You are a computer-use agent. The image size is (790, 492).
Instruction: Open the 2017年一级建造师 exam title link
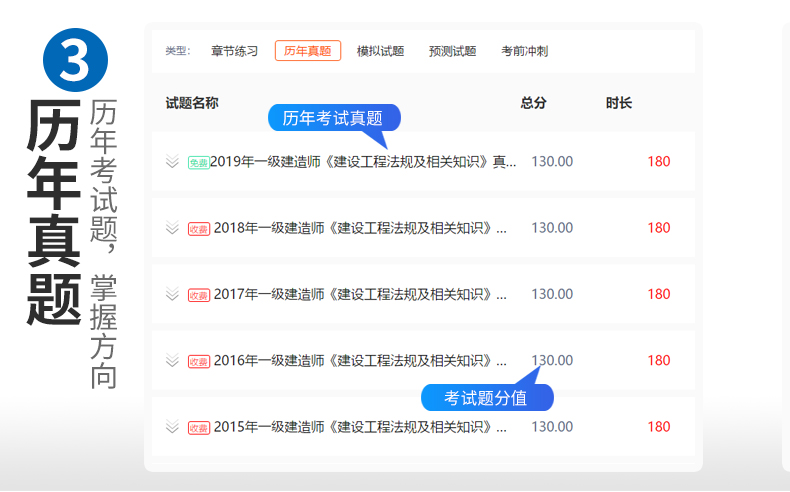coord(360,294)
